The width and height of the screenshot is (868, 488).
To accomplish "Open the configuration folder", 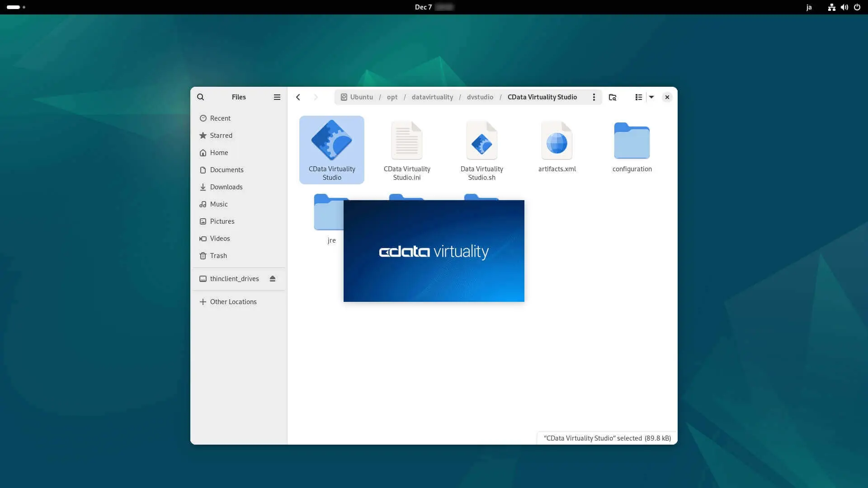I will pos(632,141).
